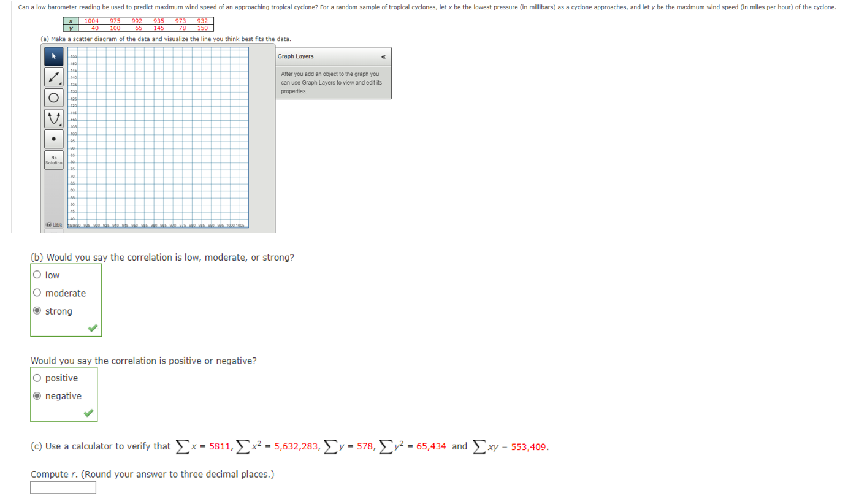Image resolution: width=859 pixels, height=504 pixels.
Task: Select the arrow pointer tool
Action: (54, 56)
